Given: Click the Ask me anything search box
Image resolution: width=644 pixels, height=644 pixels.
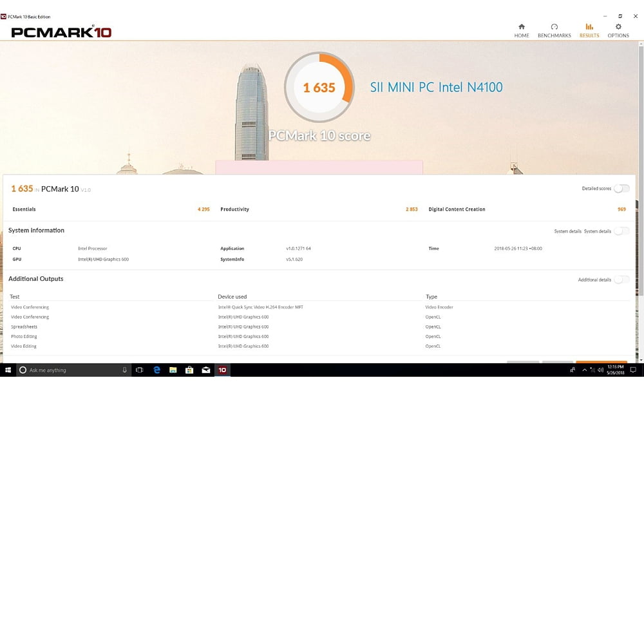Looking at the screenshot, I should [74, 370].
